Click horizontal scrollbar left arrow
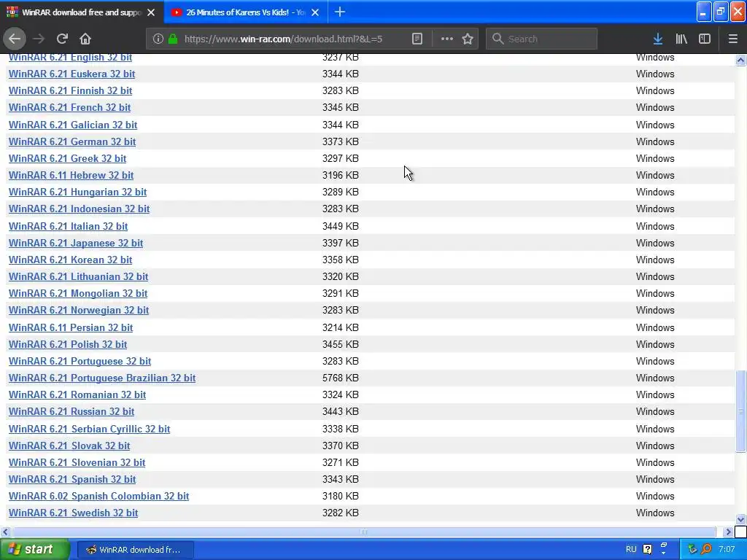 point(5,532)
